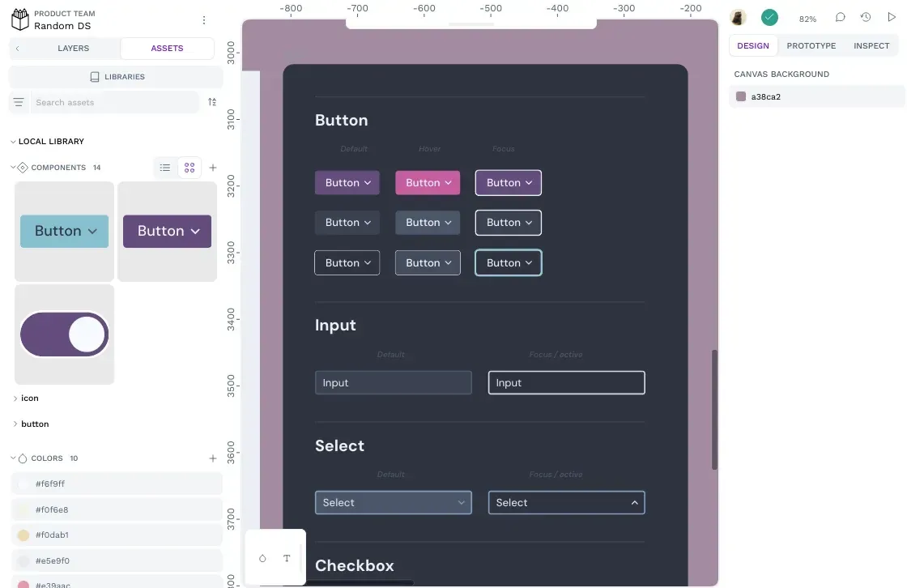
Task: Click the purple focus Button in first row
Action: [x=509, y=183]
